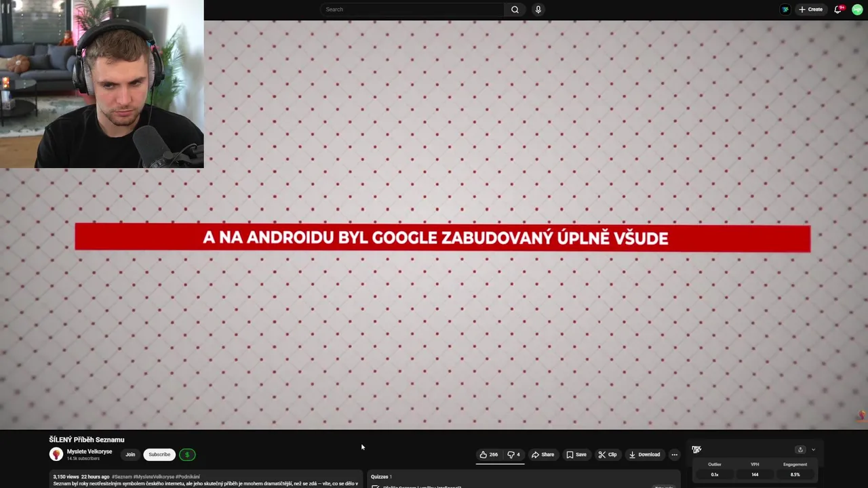Share this video
Image resolution: width=868 pixels, height=488 pixels.
[x=542, y=455]
